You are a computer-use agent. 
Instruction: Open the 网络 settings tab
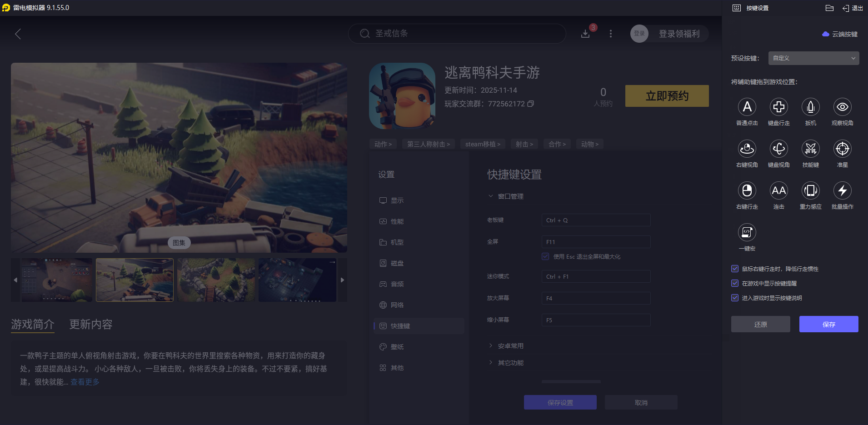[419, 305]
